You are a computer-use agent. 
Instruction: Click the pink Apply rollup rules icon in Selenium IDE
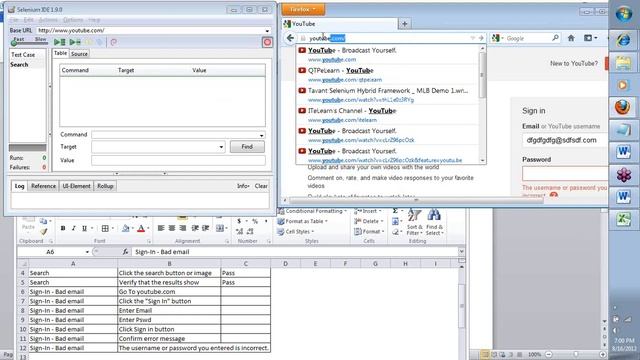click(113, 42)
